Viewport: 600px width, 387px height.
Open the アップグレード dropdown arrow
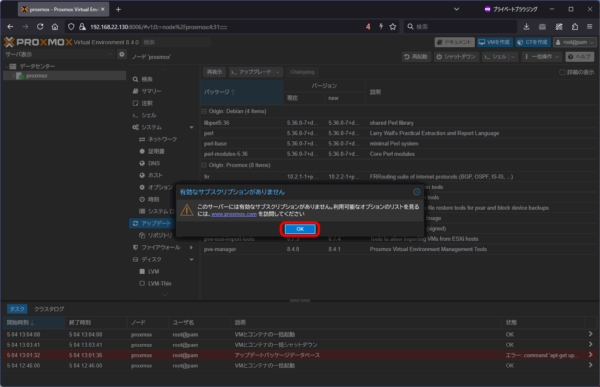(x=278, y=72)
